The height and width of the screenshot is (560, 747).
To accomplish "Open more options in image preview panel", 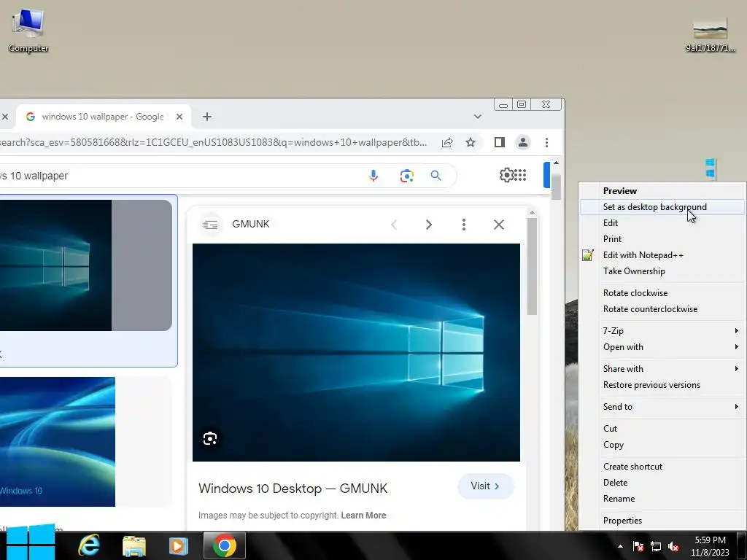I will pos(463,225).
